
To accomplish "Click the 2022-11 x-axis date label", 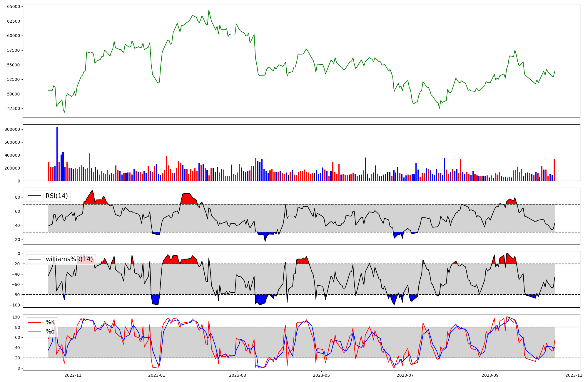I will (73, 375).
